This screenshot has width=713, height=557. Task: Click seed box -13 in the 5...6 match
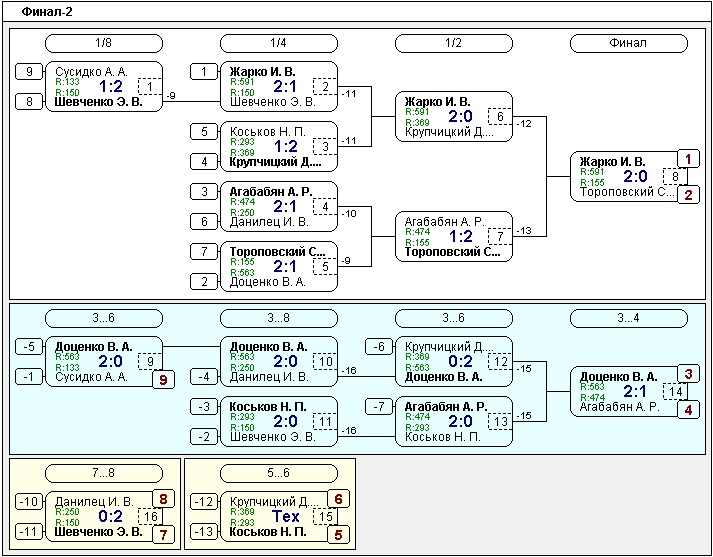[x=204, y=532]
